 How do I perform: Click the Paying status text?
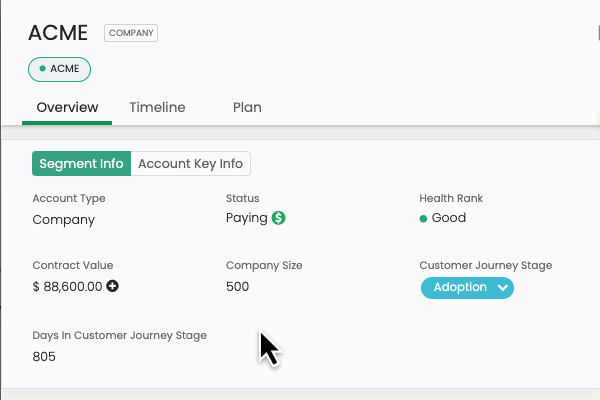coord(246,218)
